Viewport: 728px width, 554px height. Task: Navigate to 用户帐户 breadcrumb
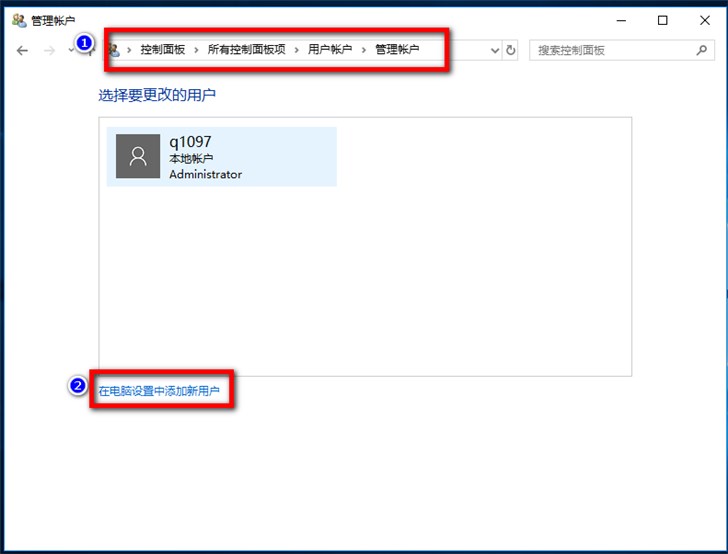pos(330,49)
